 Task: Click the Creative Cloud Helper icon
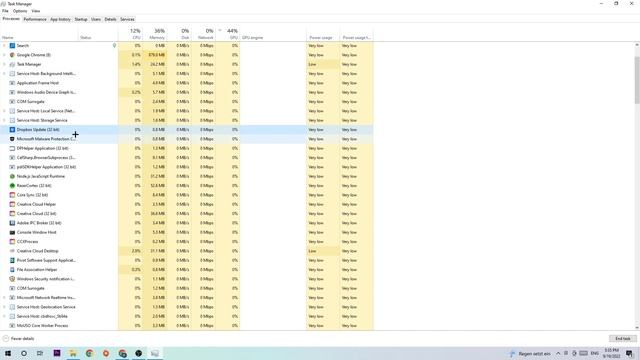coord(12,204)
